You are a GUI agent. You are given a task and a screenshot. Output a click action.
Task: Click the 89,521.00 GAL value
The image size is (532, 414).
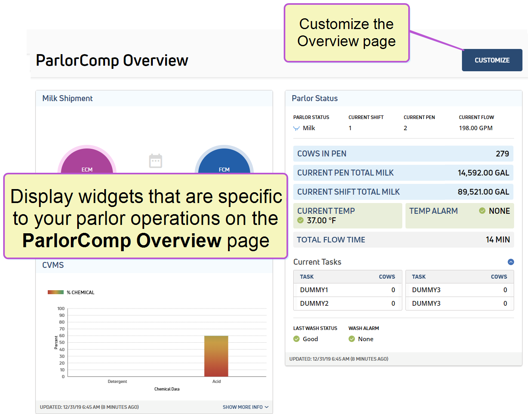483,192
